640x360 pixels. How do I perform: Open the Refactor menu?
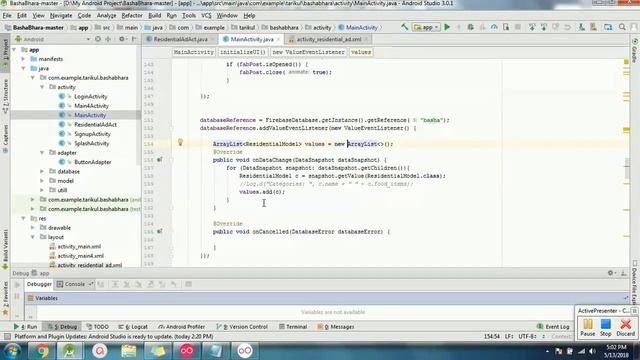132,16
